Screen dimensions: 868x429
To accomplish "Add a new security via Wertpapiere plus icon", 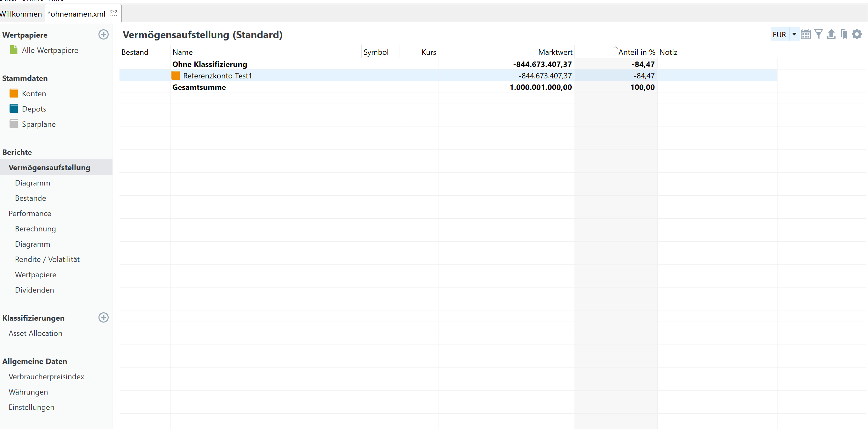I will pyautogui.click(x=104, y=34).
